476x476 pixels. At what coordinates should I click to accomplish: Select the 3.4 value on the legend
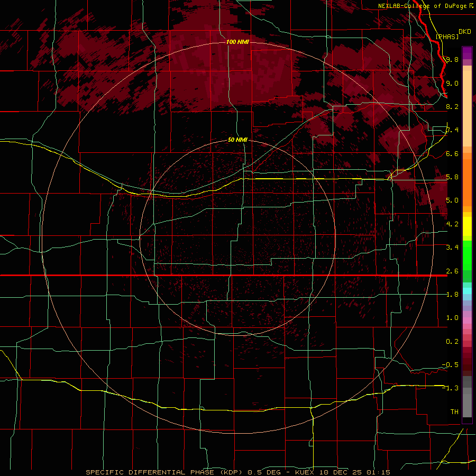point(452,248)
